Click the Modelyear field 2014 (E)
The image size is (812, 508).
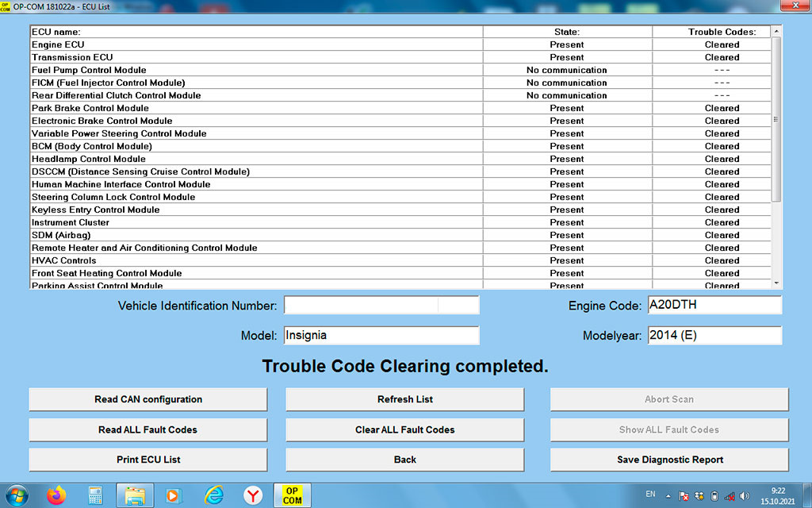pyautogui.click(x=714, y=336)
